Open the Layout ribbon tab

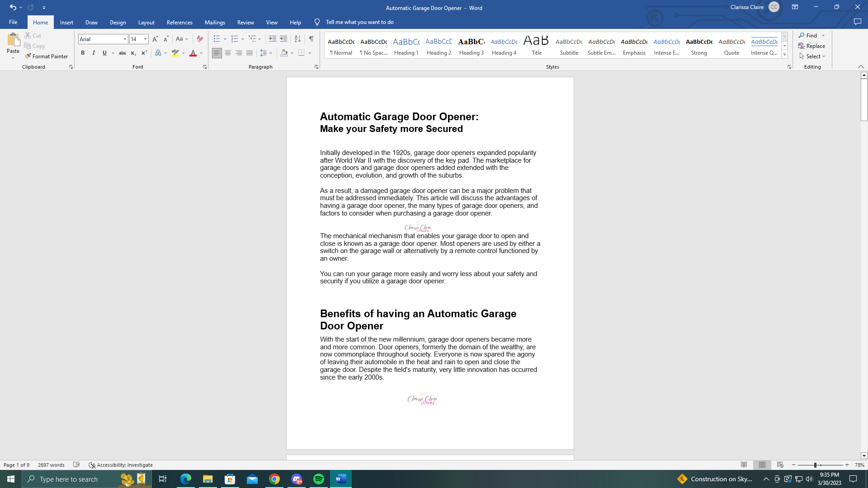pyautogui.click(x=146, y=23)
